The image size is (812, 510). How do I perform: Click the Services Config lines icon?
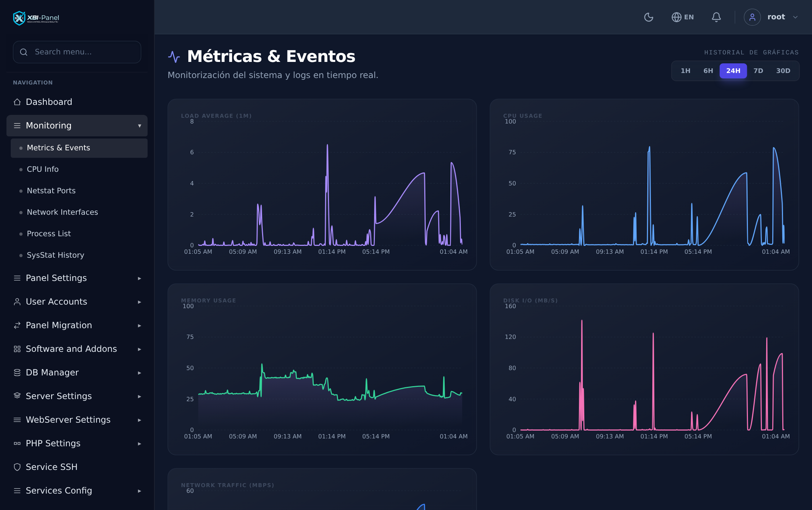click(17, 491)
